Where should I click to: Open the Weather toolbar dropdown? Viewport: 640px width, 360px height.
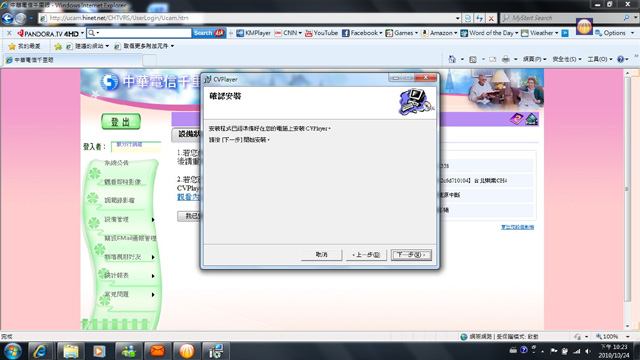pos(556,33)
